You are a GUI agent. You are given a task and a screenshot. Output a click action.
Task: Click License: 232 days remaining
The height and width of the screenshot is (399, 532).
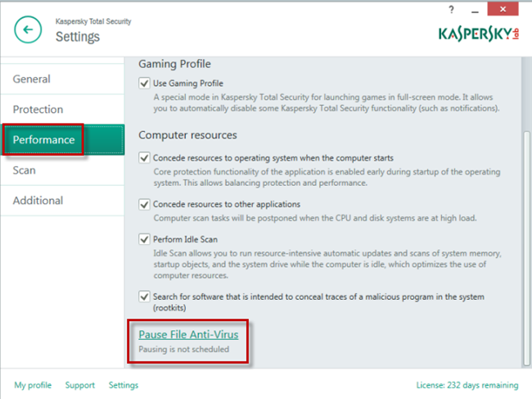467,385
